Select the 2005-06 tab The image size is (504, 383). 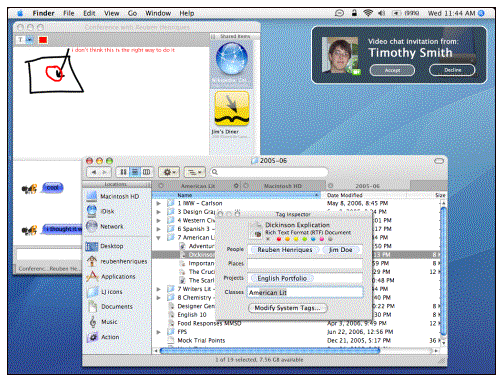(368, 186)
